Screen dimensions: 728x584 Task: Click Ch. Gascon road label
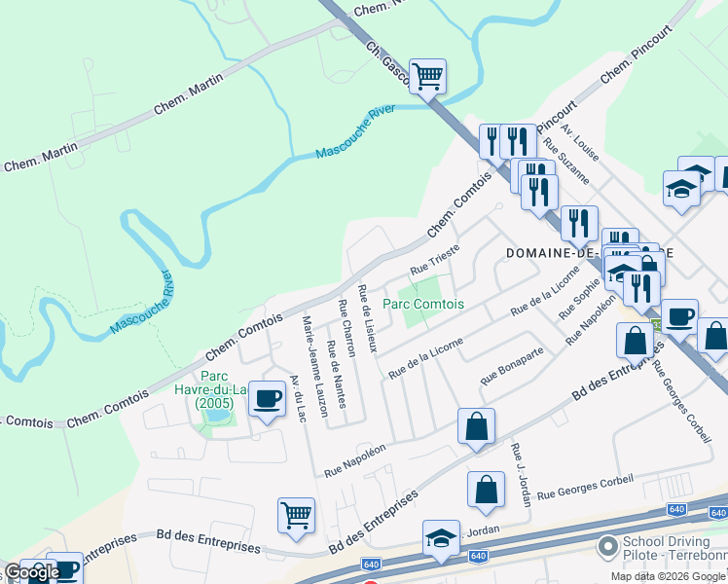pos(386,63)
